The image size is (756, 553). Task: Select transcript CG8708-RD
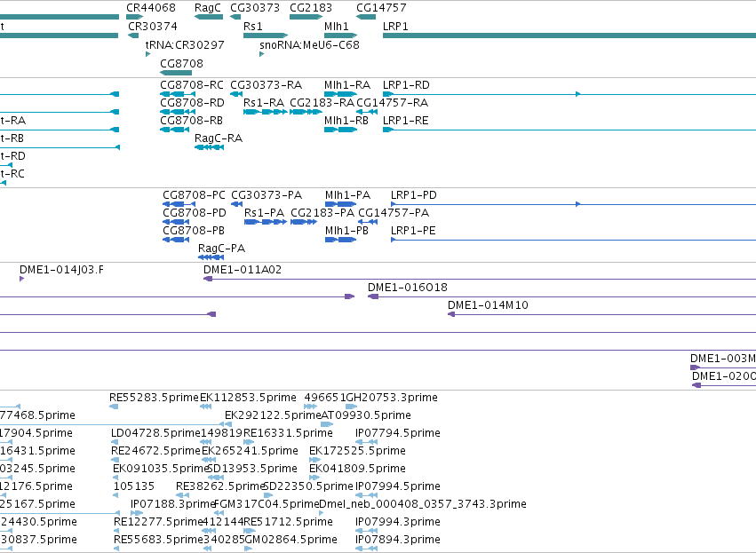(x=193, y=103)
